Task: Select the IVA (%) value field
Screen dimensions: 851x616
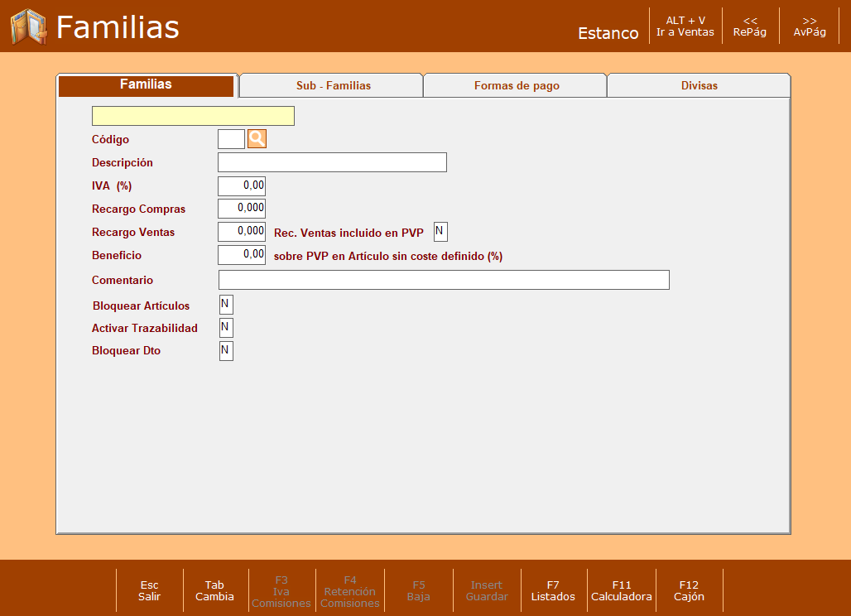Action: (x=242, y=185)
